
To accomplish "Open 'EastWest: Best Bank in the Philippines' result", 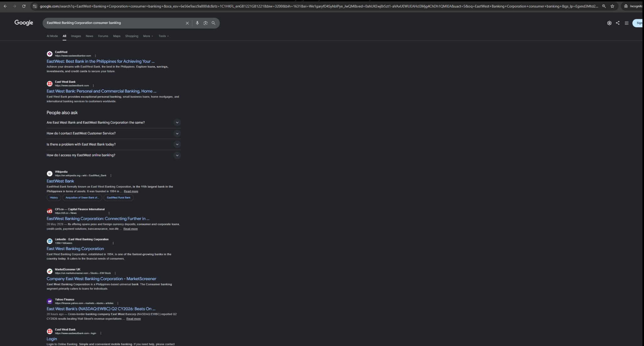I will pyautogui.click(x=100, y=61).
